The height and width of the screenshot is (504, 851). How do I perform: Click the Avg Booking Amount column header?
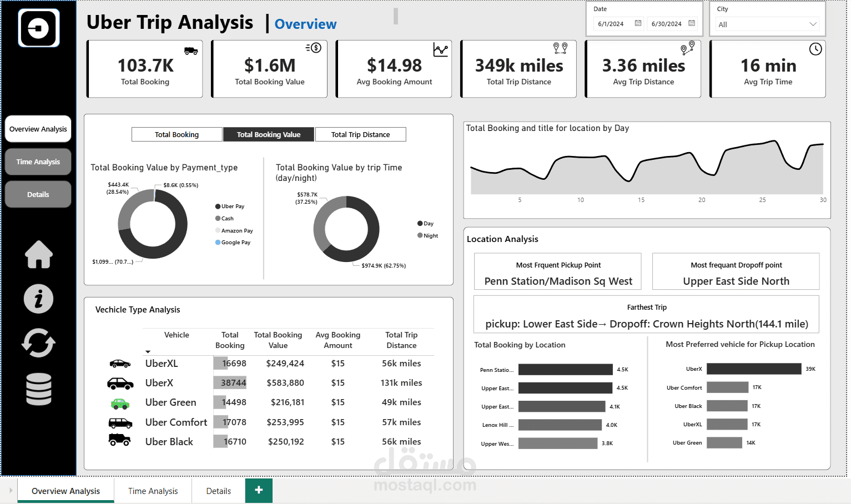pos(338,340)
